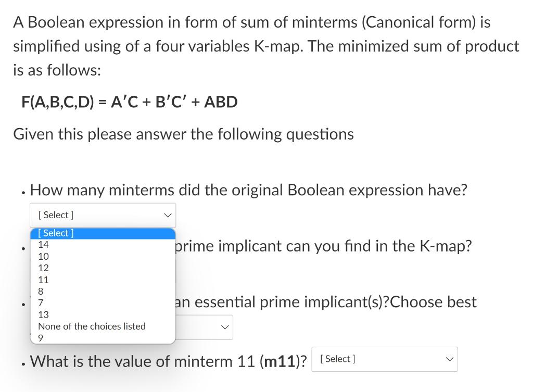Pick option 7 from the dropdown list
533x392 pixels.
click(41, 302)
